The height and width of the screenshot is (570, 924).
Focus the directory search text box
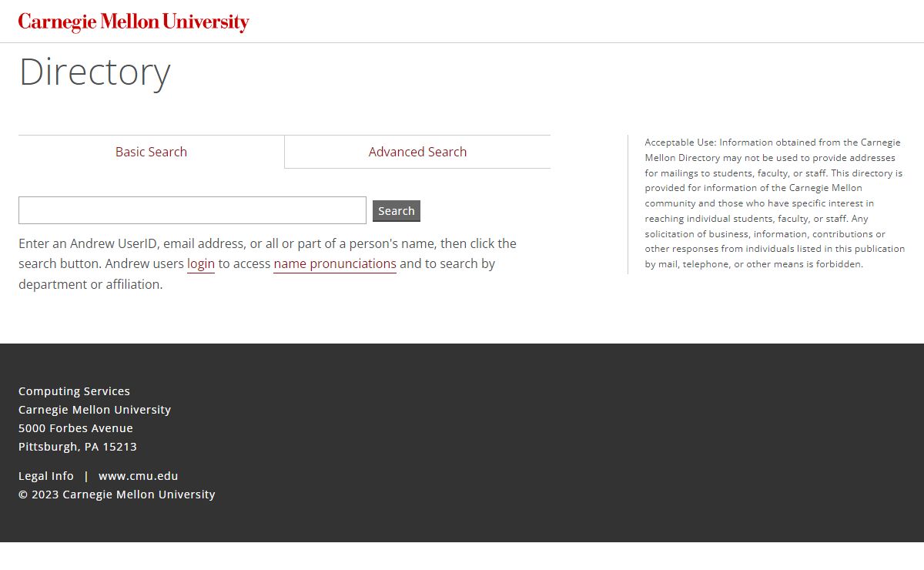pos(192,210)
